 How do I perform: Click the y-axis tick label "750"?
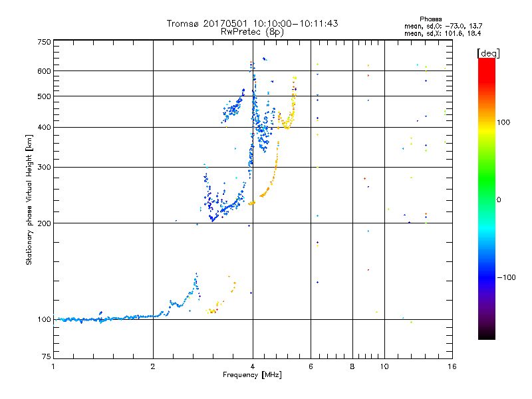click(44, 42)
